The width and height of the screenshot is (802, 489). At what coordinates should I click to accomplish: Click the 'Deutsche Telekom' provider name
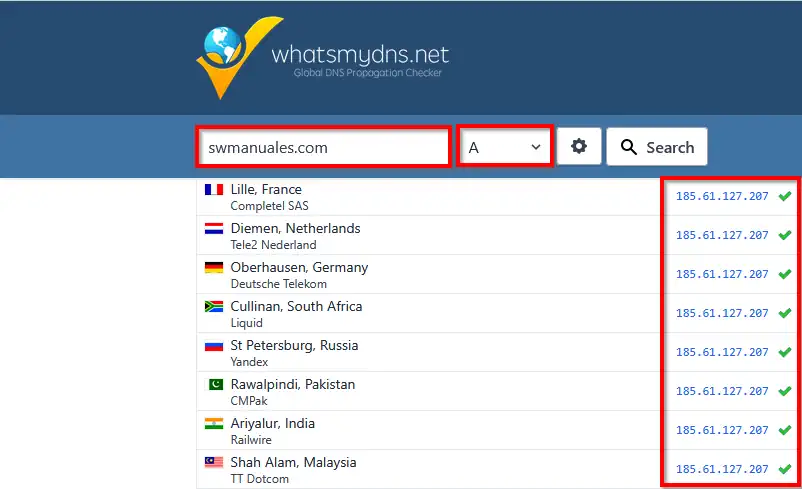[x=278, y=284]
